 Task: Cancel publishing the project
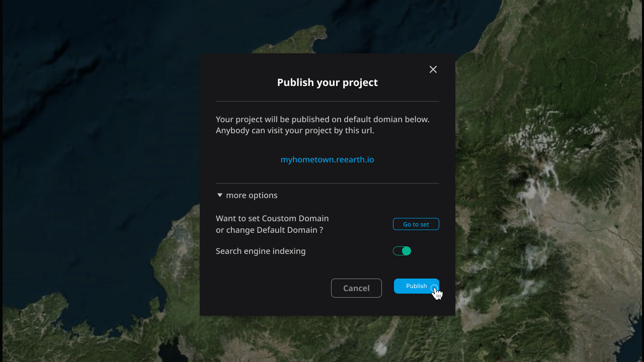356,288
